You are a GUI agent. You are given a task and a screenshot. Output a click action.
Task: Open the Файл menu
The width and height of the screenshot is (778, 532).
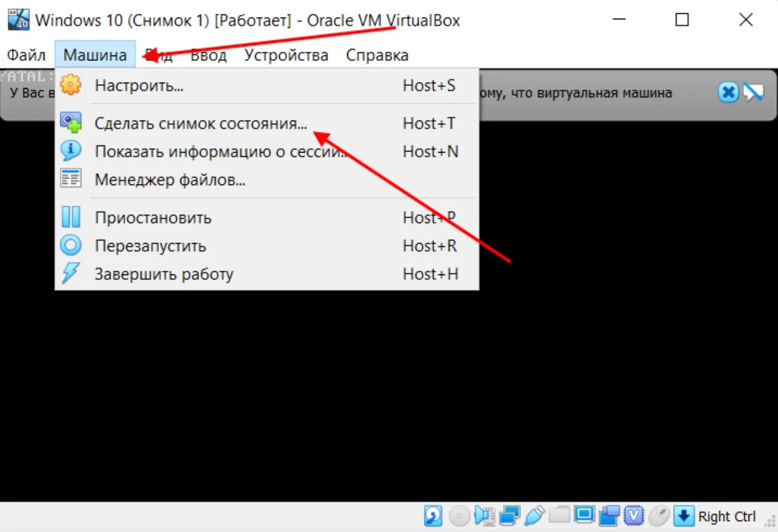(x=26, y=55)
